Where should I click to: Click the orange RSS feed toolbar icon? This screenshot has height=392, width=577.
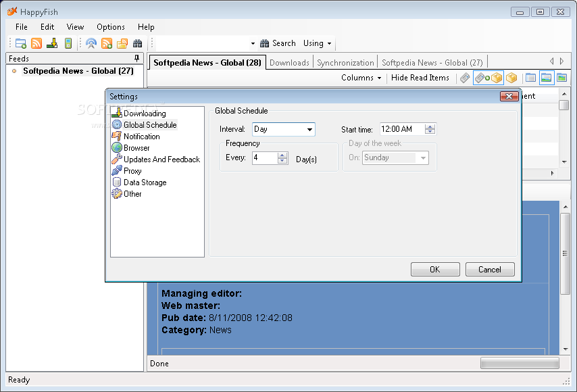[36, 43]
